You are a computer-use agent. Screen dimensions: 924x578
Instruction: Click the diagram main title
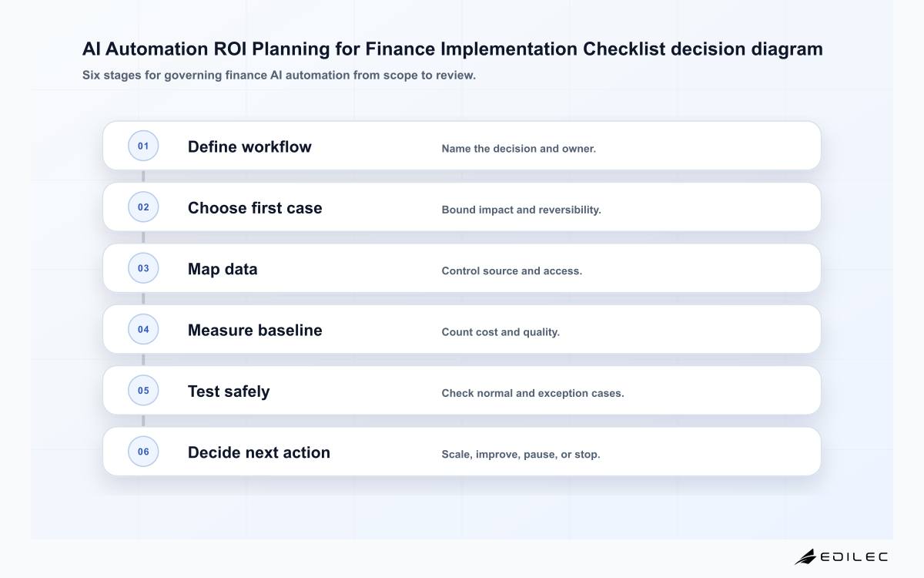point(453,49)
